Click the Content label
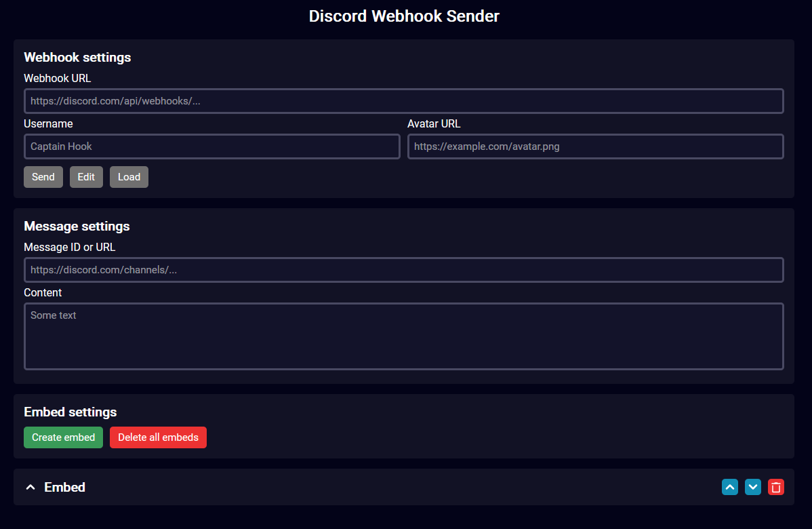The height and width of the screenshot is (529, 812). [43, 293]
